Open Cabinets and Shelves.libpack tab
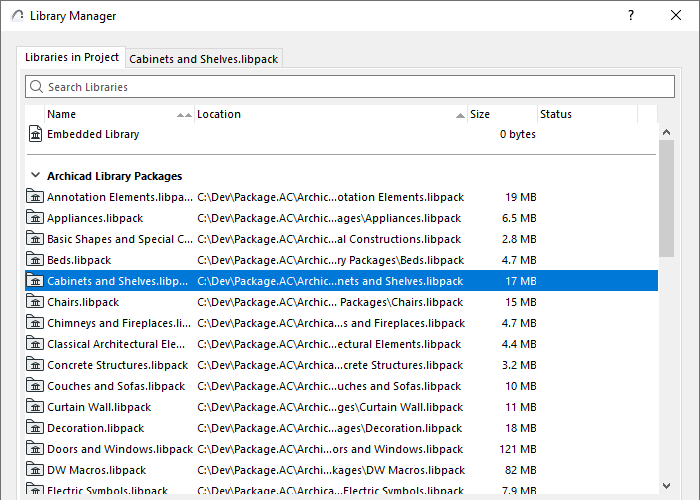 (x=204, y=59)
